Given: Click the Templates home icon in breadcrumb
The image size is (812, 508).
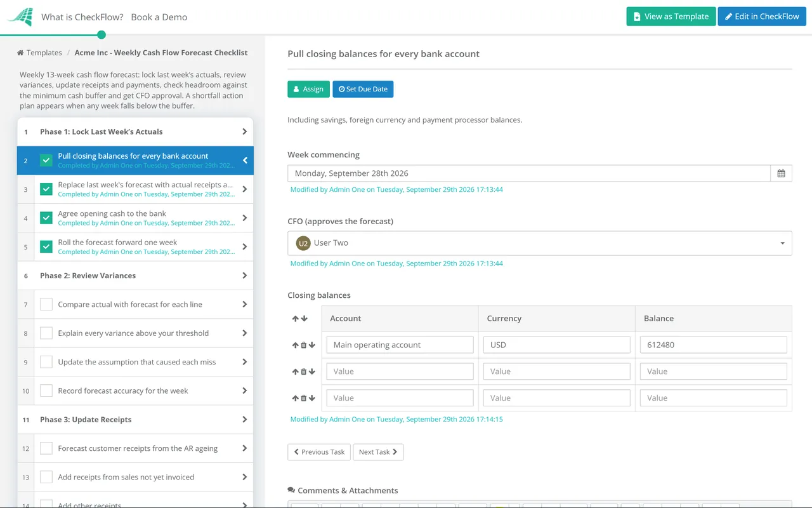Looking at the screenshot, I should 20,53.
